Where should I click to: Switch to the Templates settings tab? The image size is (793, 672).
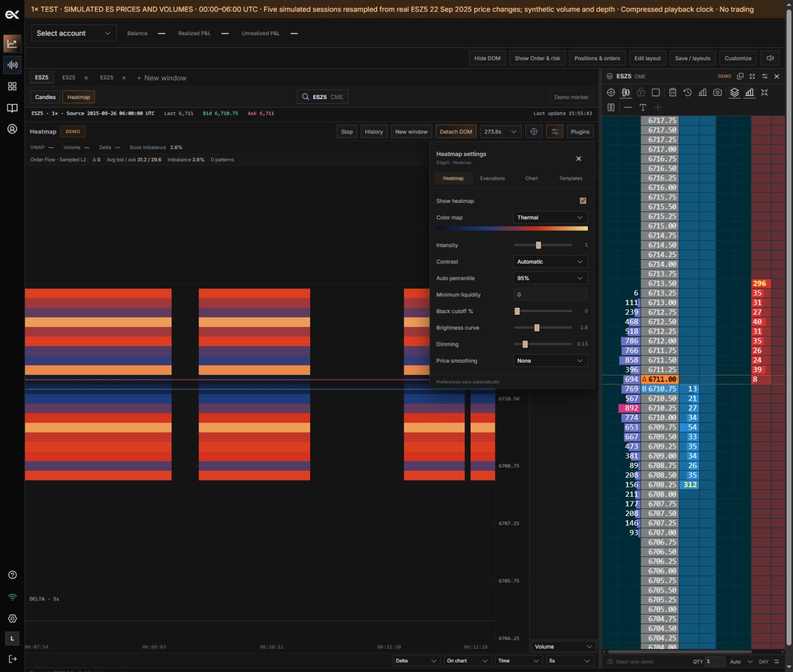pos(571,178)
